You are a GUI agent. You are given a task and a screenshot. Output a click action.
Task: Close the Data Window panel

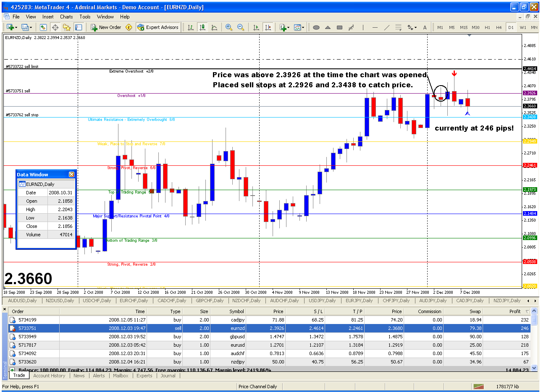71,175
